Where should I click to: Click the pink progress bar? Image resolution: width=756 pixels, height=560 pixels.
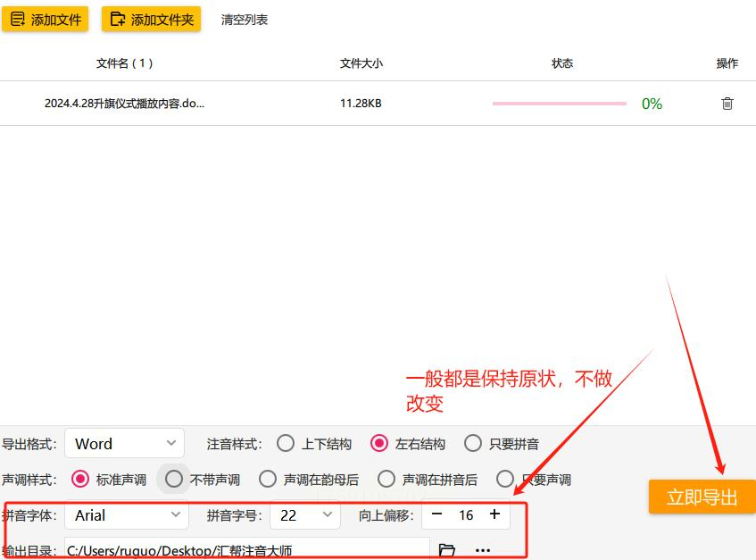tap(560, 104)
